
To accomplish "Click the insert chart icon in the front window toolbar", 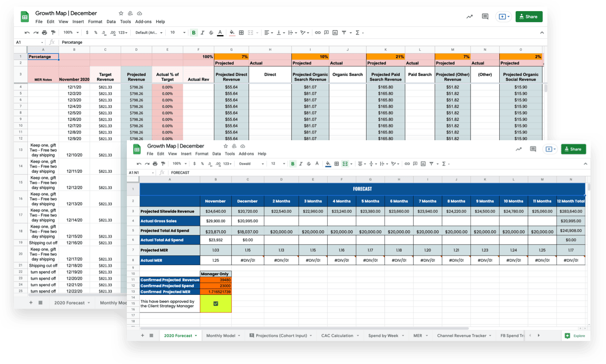I will coord(423,164).
